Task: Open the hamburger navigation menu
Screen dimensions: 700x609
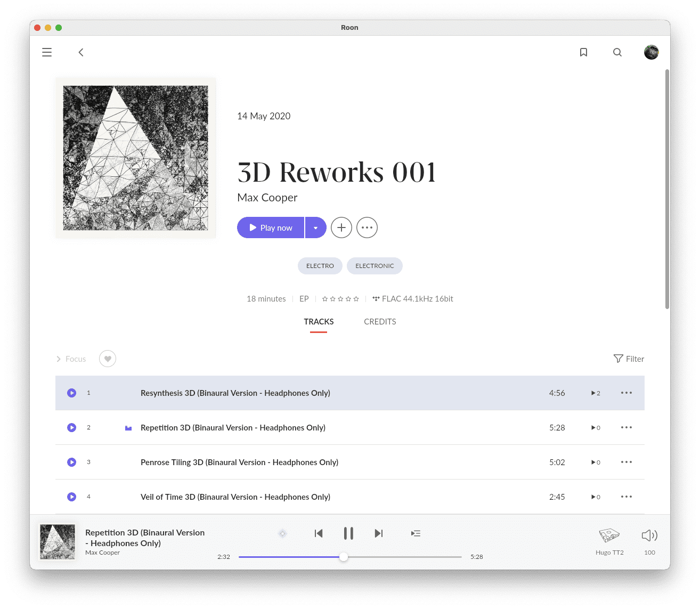Action: tap(47, 52)
